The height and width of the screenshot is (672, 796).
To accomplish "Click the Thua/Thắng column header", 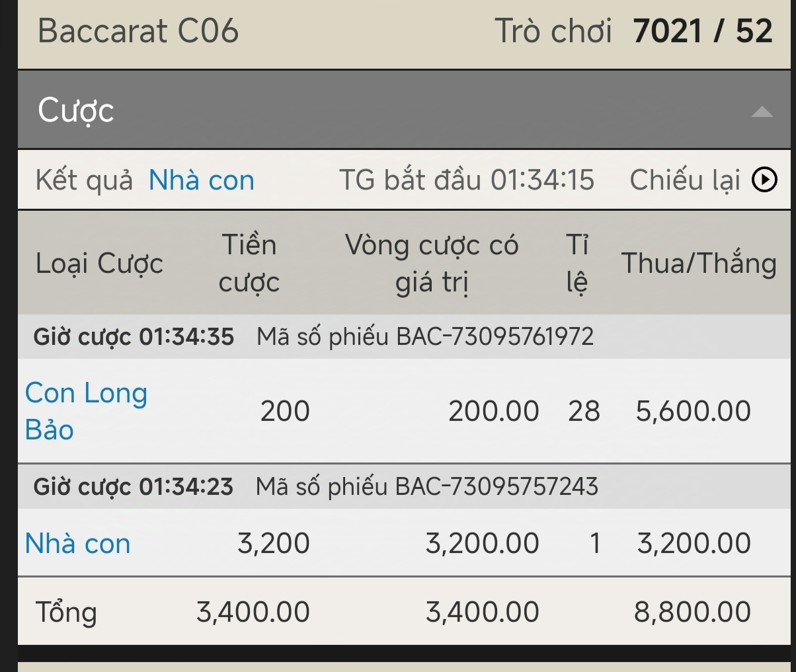I will (x=698, y=264).
